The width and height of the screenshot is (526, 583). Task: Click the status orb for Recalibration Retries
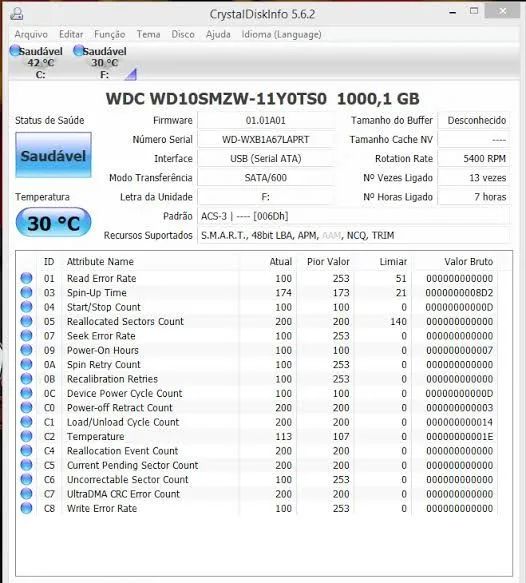[x=26, y=379]
